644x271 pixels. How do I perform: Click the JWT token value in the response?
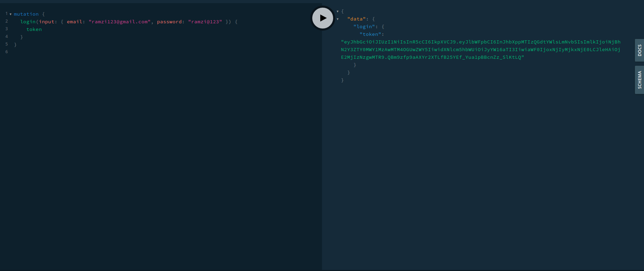click(x=480, y=49)
